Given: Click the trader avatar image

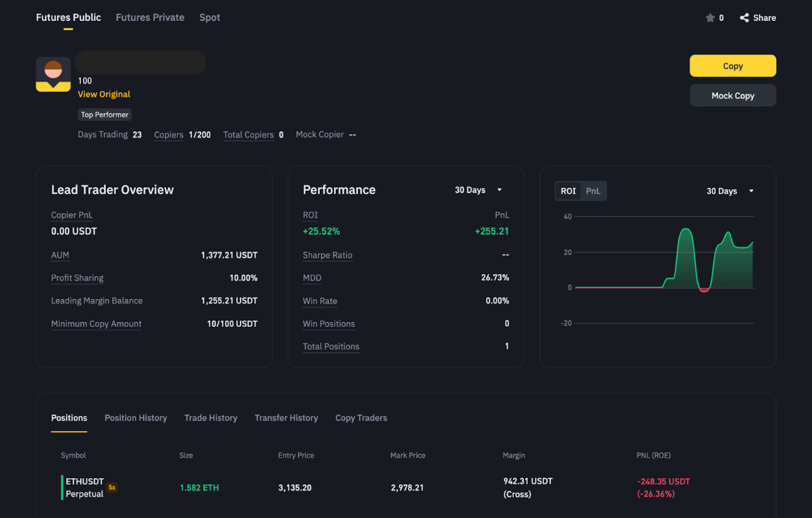Looking at the screenshot, I should (x=53, y=74).
